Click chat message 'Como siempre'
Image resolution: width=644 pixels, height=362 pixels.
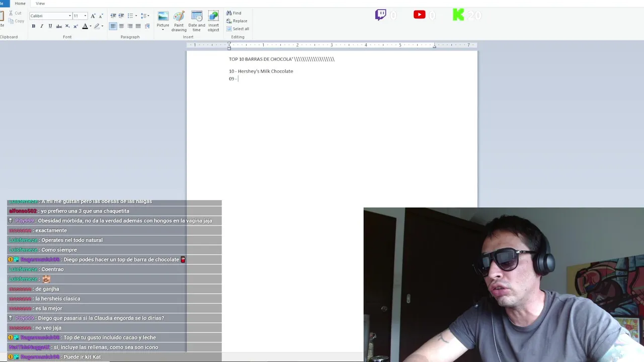tap(59, 250)
